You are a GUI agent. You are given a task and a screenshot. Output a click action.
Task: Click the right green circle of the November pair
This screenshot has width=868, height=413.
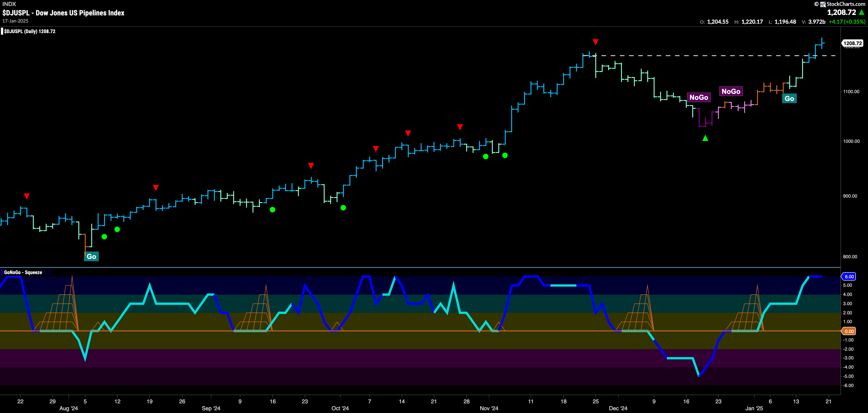click(x=505, y=155)
